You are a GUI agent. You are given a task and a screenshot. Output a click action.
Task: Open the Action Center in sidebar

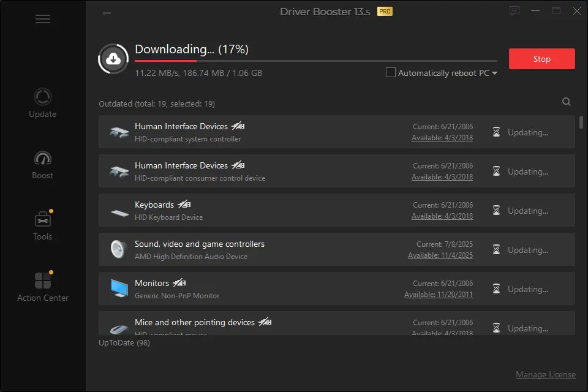[x=43, y=287]
